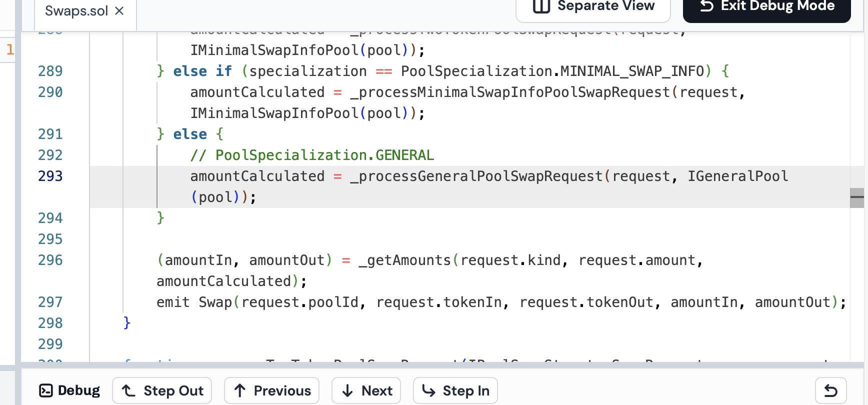Step In to the current call
The image size is (868, 405).
pyautogui.click(x=455, y=390)
